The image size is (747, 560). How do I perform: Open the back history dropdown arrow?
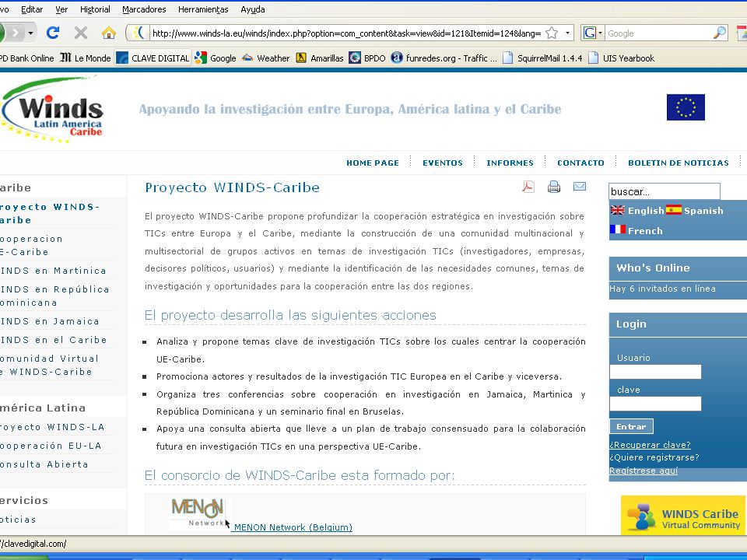click(x=30, y=33)
